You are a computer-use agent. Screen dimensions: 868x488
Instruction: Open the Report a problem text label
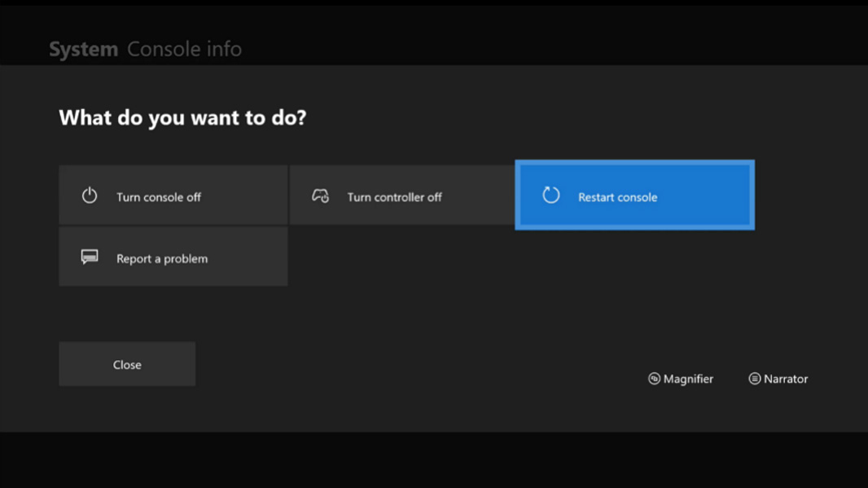pos(161,259)
